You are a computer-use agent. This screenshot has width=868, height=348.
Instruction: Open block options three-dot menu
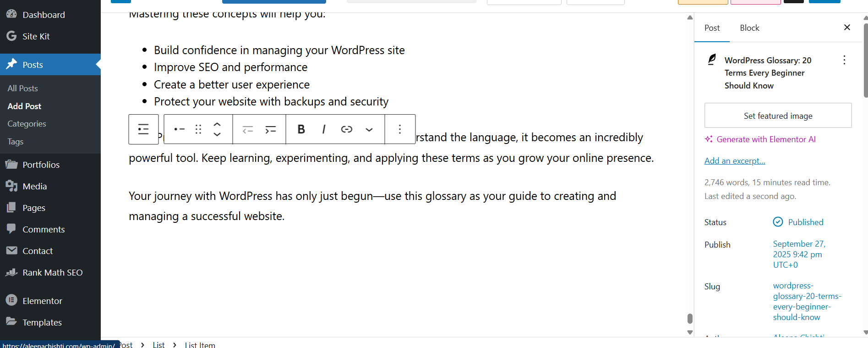(400, 129)
